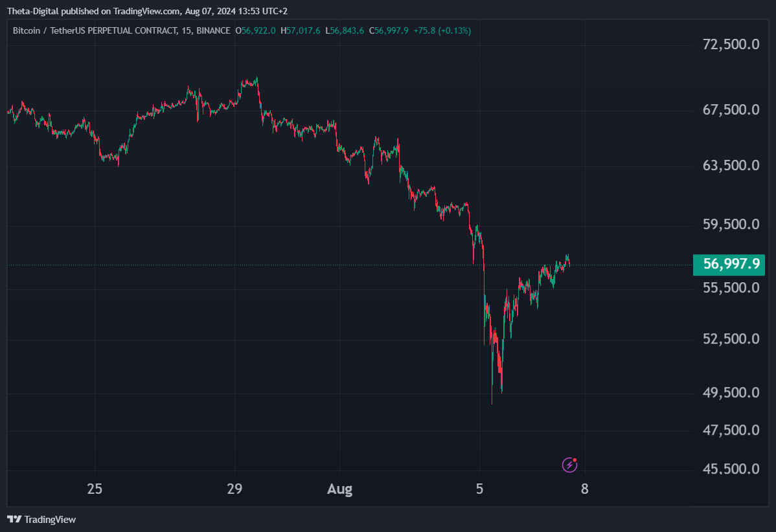Click the high value H57,017.6
776x532 pixels.
(x=301, y=30)
